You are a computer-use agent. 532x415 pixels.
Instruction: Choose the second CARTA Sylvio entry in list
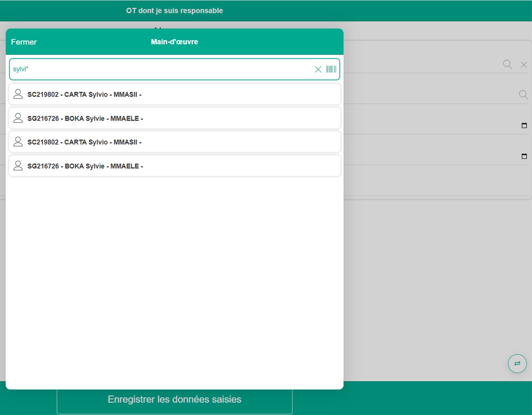coord(175,142)
